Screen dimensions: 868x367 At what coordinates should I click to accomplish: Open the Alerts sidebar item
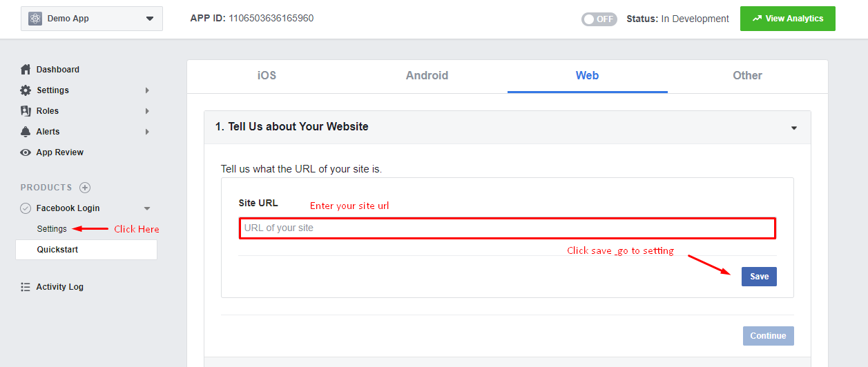(48, 132)
